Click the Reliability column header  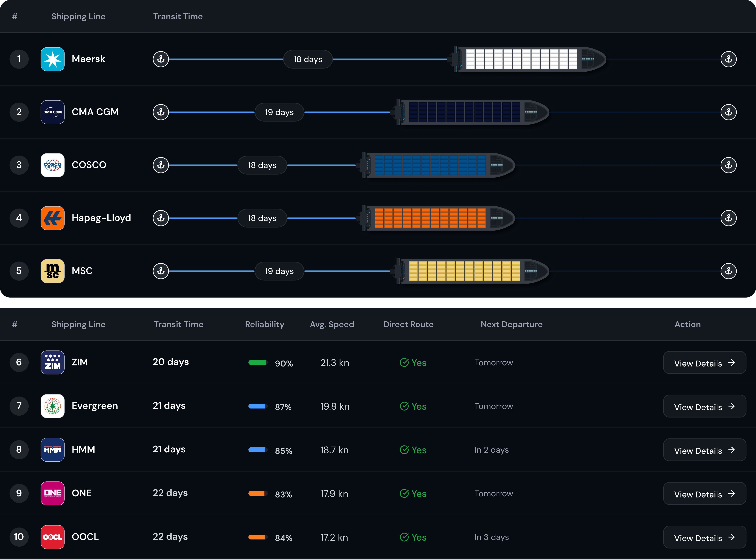click(265, 324)
